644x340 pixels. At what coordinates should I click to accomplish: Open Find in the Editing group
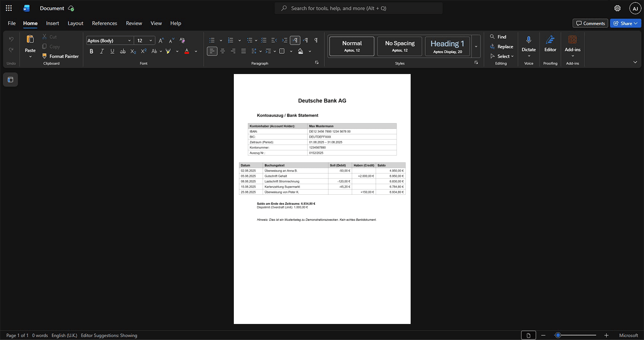[x=498, y=37]
